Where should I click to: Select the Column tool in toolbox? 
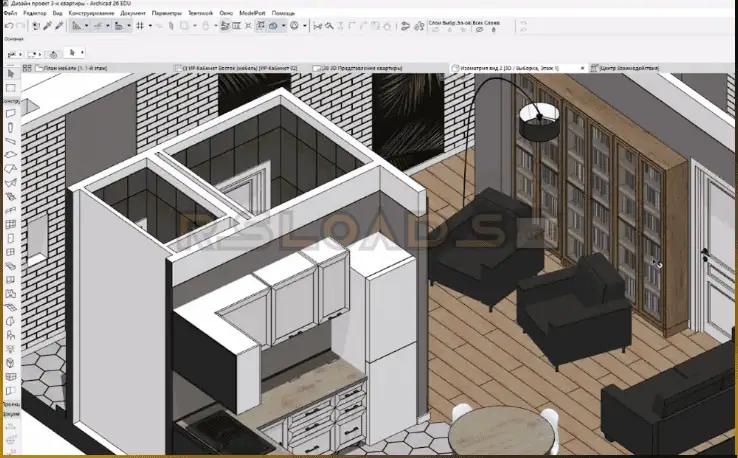(11, 128)
